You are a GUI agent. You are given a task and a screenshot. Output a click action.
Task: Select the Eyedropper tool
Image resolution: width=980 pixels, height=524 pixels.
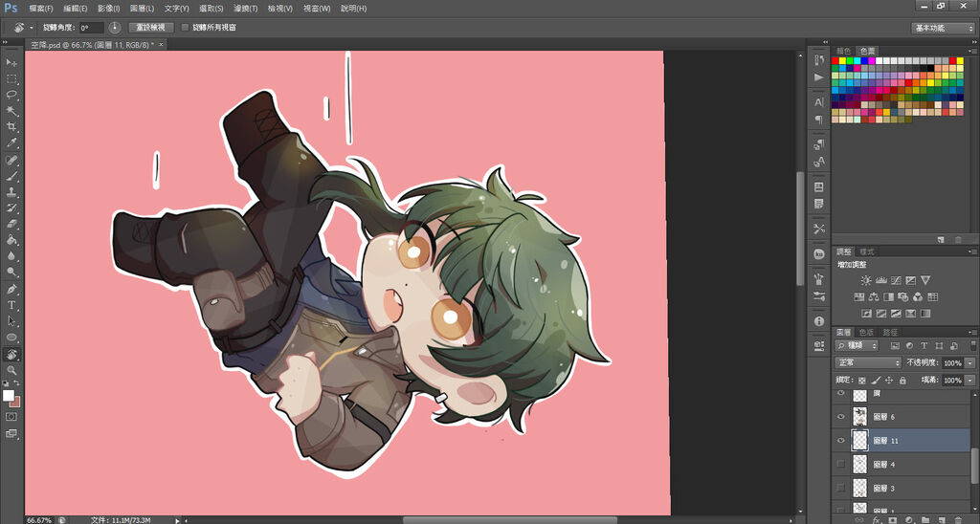point(11,143)
